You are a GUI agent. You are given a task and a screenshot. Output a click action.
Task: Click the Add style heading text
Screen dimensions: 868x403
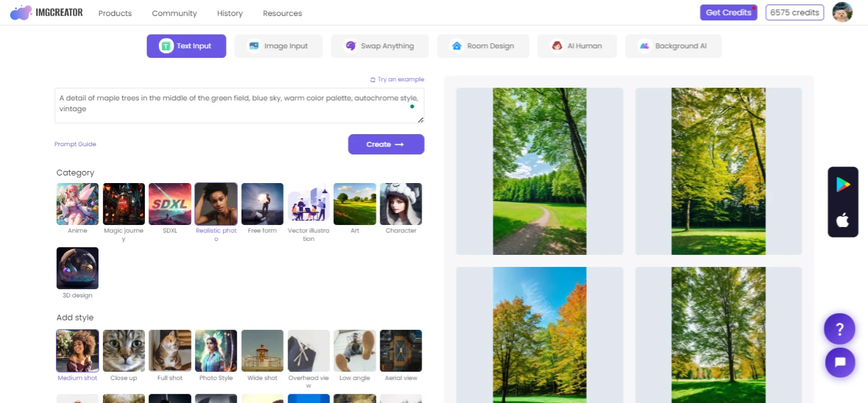click(75, 318)
